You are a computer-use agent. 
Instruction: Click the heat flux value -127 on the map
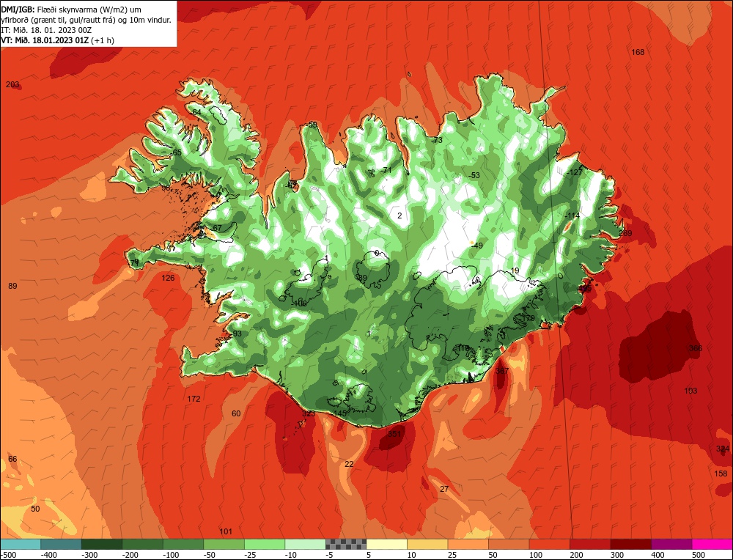(575, 172)
